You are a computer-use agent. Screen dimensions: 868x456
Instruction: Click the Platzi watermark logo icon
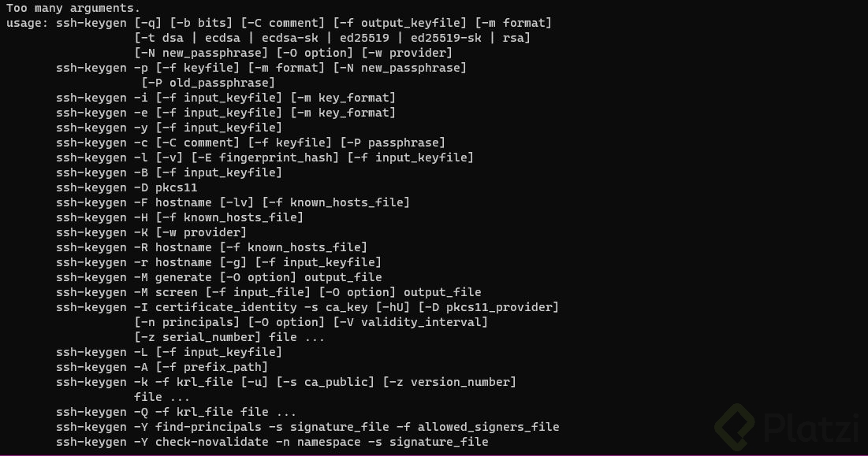point(735,427)
